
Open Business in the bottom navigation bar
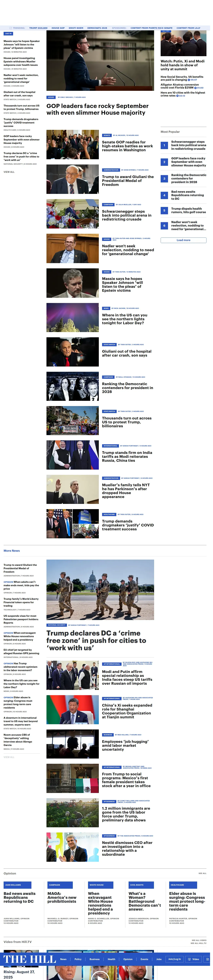[x=95, y=959]
